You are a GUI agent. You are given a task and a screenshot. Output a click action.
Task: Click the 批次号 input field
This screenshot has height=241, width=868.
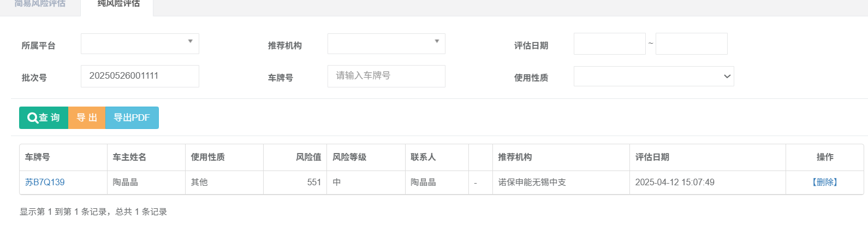tap(140, 76)
